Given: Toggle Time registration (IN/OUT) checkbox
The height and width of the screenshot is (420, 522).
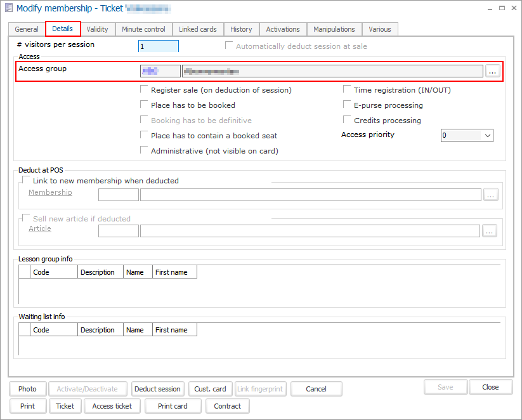Looking at the screenshot, I should (348, 90).
